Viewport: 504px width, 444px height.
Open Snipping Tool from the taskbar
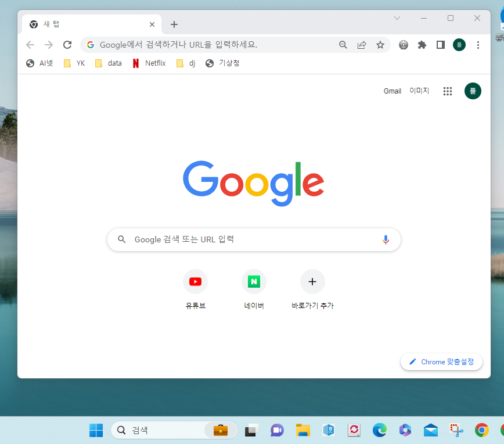456,430
